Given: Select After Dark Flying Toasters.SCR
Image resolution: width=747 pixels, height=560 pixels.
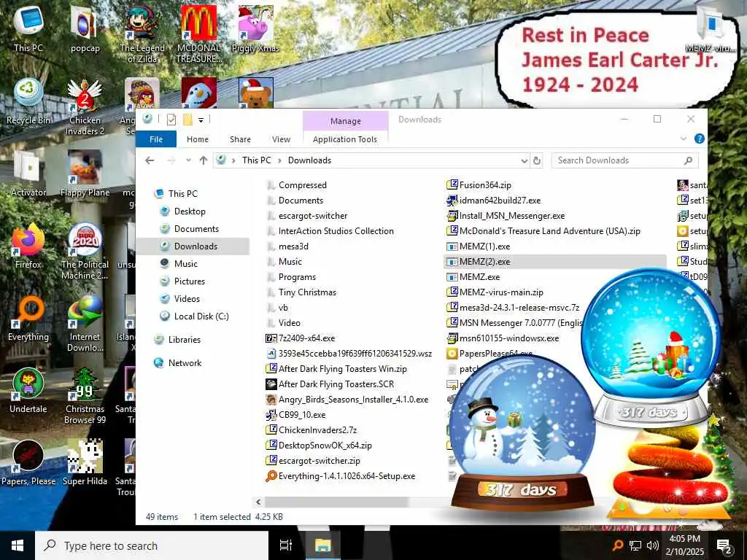Looking at the screenshot, I should pyautogui.click(x=336, y=384).
